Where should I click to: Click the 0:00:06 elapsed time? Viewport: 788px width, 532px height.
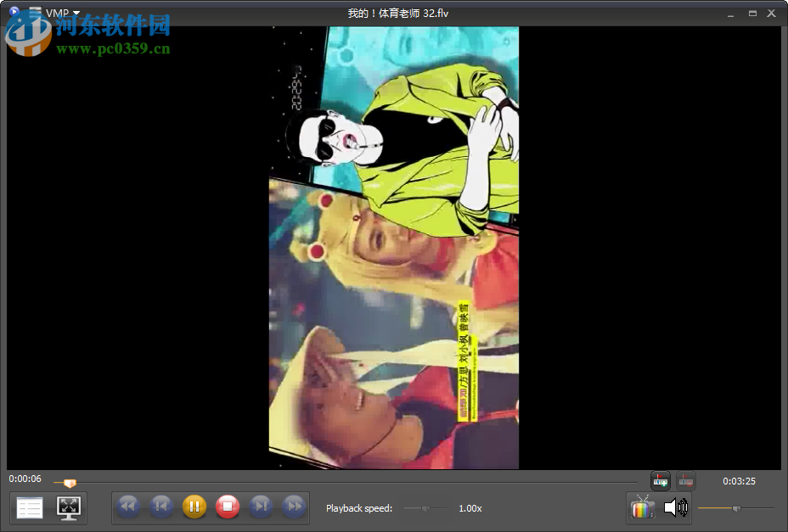(x=25, y=479)
